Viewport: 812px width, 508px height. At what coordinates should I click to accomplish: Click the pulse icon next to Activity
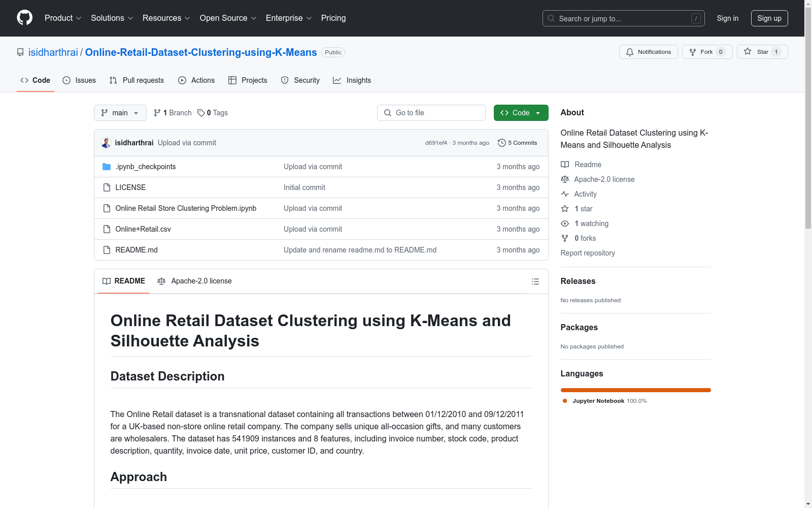tap(565, 194)
